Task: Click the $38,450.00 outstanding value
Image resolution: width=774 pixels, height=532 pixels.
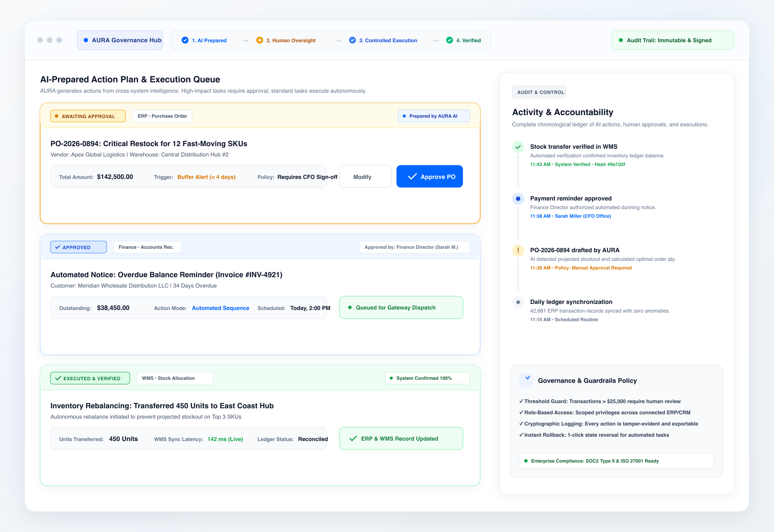Action: pos(113,308)
